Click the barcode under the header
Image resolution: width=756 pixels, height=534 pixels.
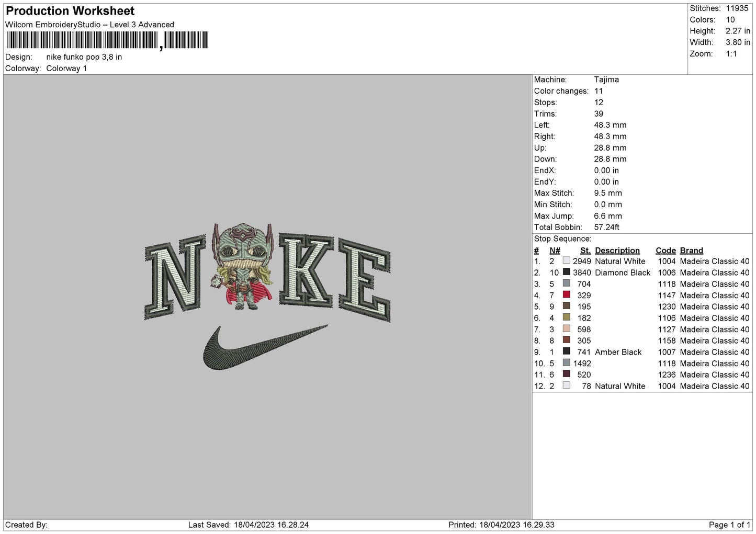point(108,40)
